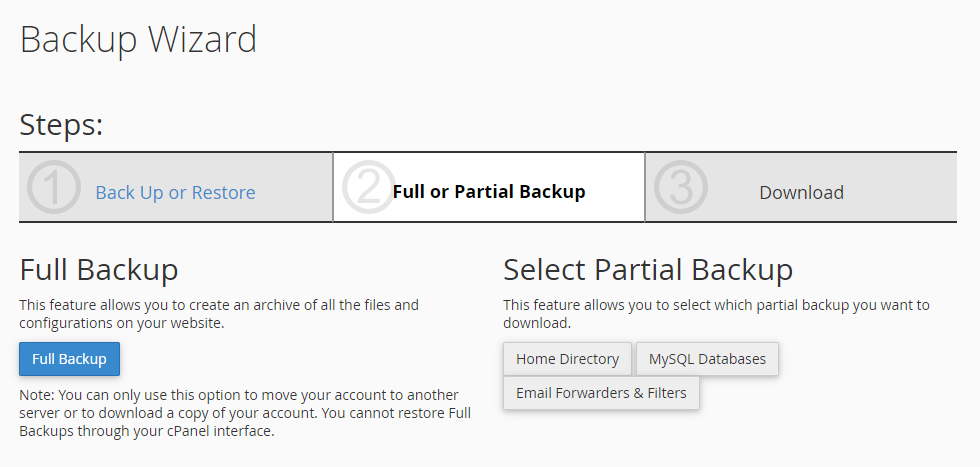Click the Backup Wizard page title
Image resolution: width=980 pixels, height=467 pixels.
pyautogui.click(x=138, y=40)
